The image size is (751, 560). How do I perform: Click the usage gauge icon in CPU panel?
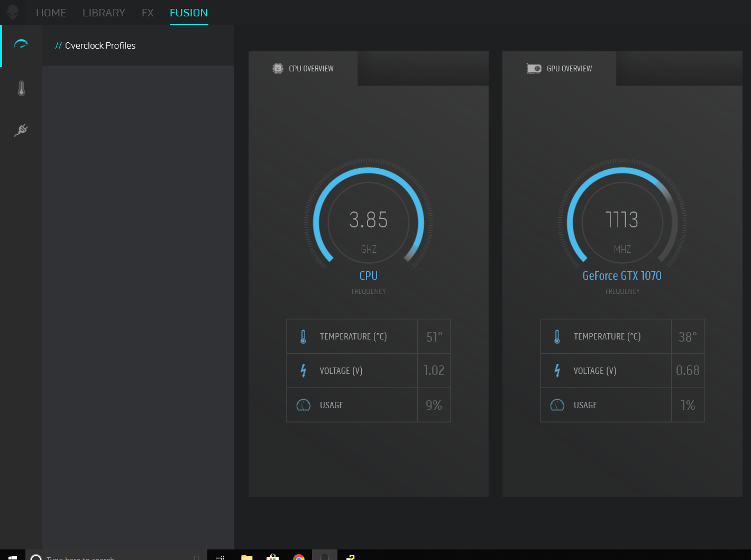point(303,405)
